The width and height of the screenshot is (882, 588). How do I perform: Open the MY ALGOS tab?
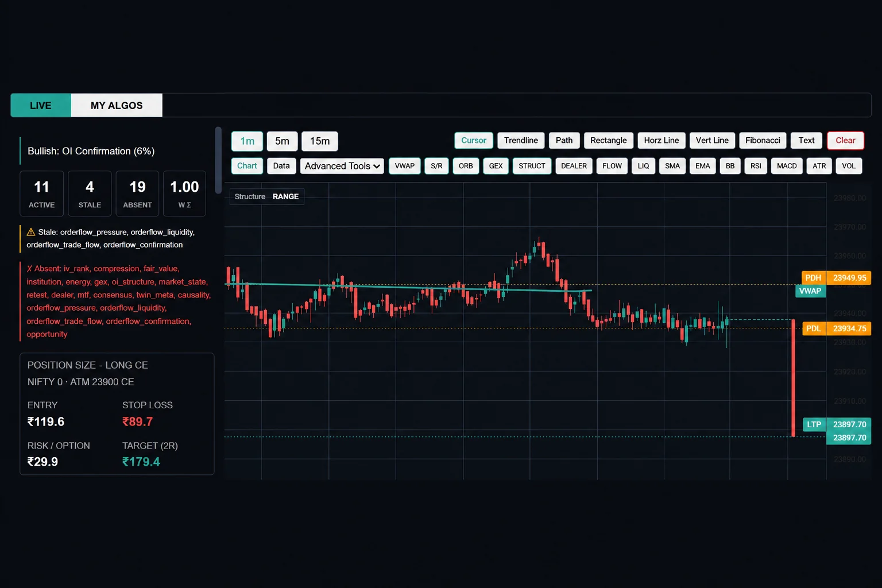pyautogui.click(x=117, y=106)
